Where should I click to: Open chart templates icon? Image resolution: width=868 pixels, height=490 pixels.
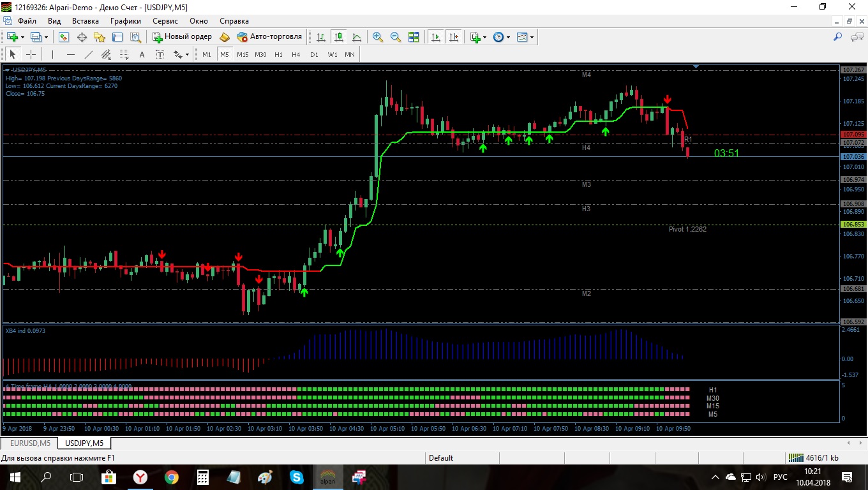[522, 37]
